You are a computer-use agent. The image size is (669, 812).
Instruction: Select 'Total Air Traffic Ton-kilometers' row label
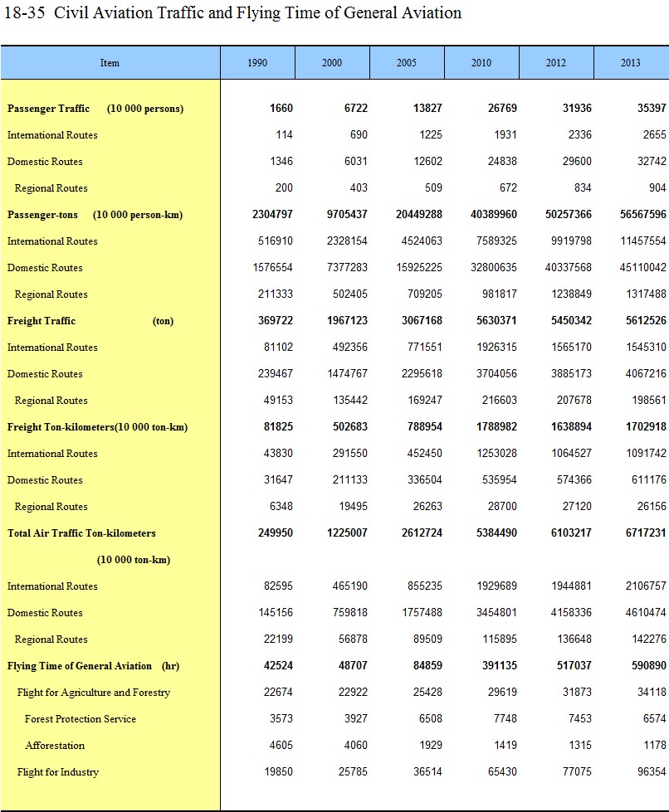point(81,533)
